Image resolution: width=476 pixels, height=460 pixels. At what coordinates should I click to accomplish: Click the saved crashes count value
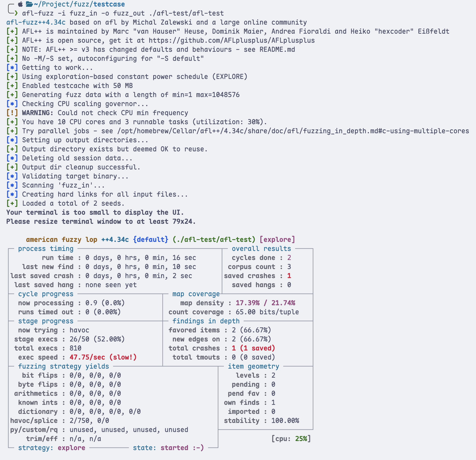point(289,276)
